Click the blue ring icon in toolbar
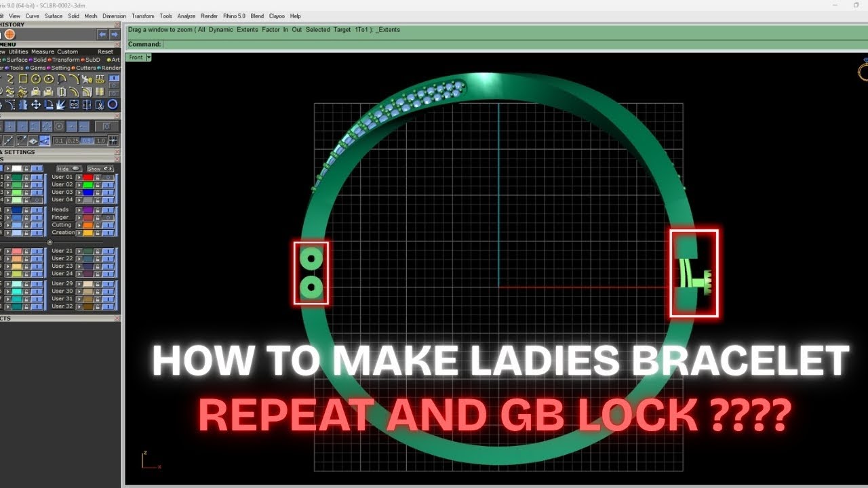Viewport: 868px width, 488px height. pos(113,104)
